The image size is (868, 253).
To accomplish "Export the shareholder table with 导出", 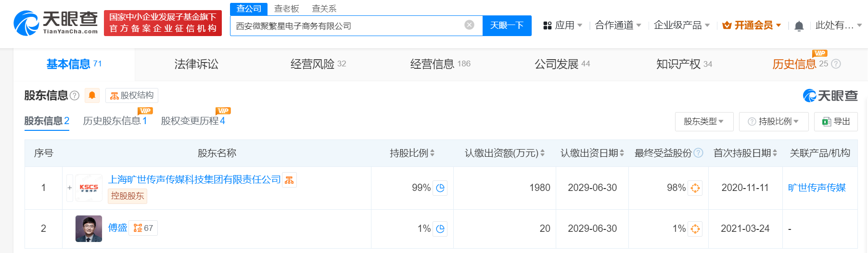I will tap(836, 122).
